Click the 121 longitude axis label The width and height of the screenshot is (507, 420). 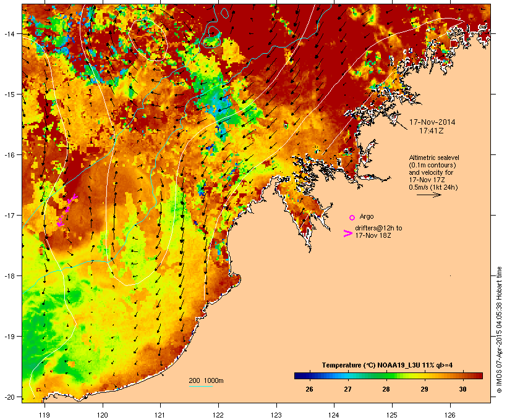[x=160, y=415]
